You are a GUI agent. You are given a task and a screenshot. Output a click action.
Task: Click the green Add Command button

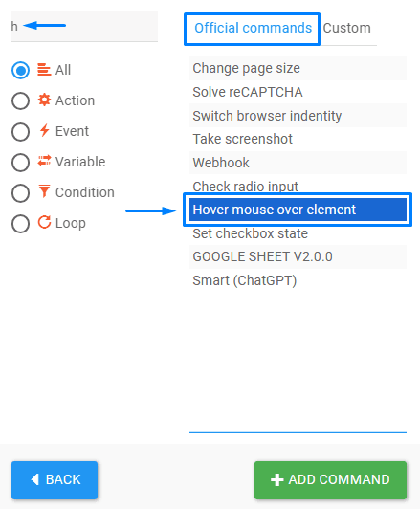point(330,479)
